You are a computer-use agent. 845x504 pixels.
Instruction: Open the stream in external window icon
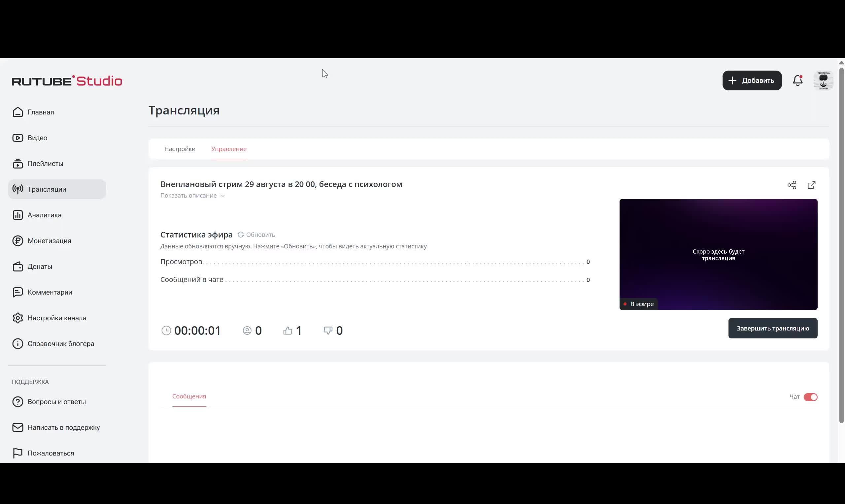click(x=812, y=185)
